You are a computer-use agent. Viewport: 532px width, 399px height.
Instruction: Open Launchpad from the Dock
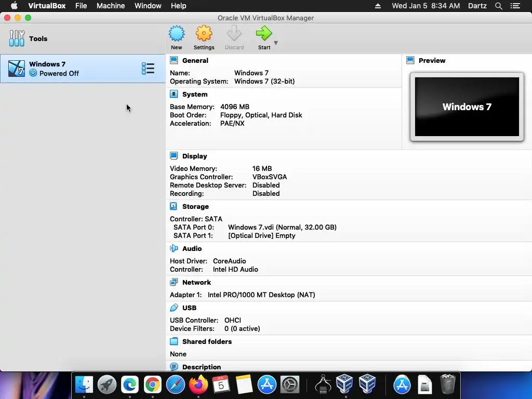click(107, 384)
